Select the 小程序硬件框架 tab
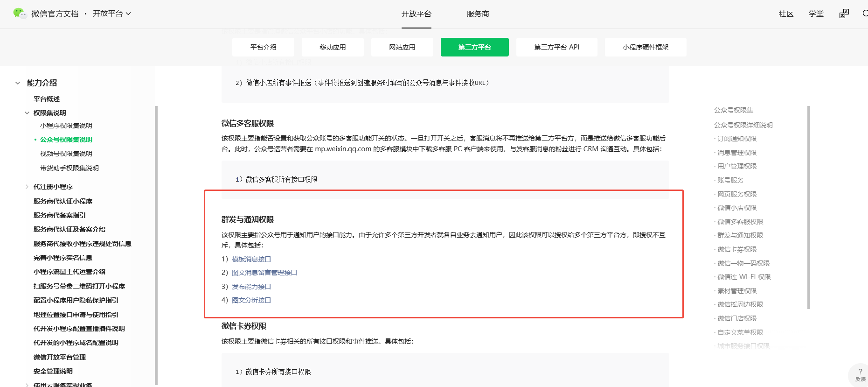This screenshot has width=868, height=387. point(646,47)
